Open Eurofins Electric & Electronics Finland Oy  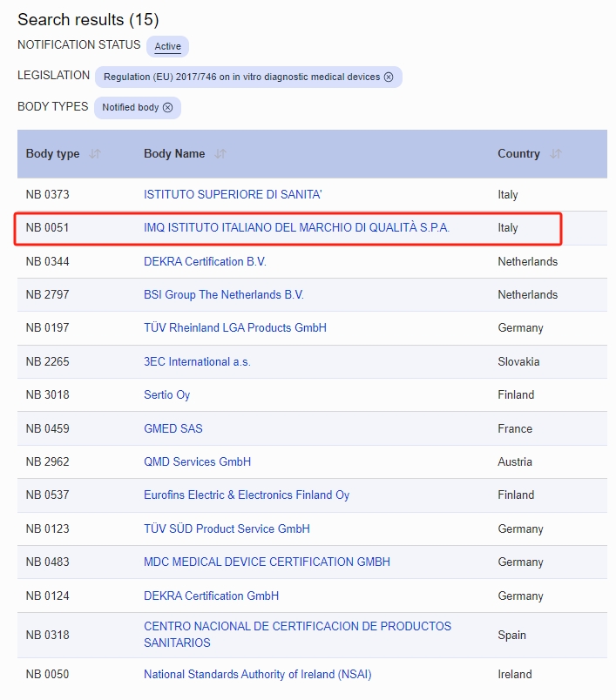point(247,495)
